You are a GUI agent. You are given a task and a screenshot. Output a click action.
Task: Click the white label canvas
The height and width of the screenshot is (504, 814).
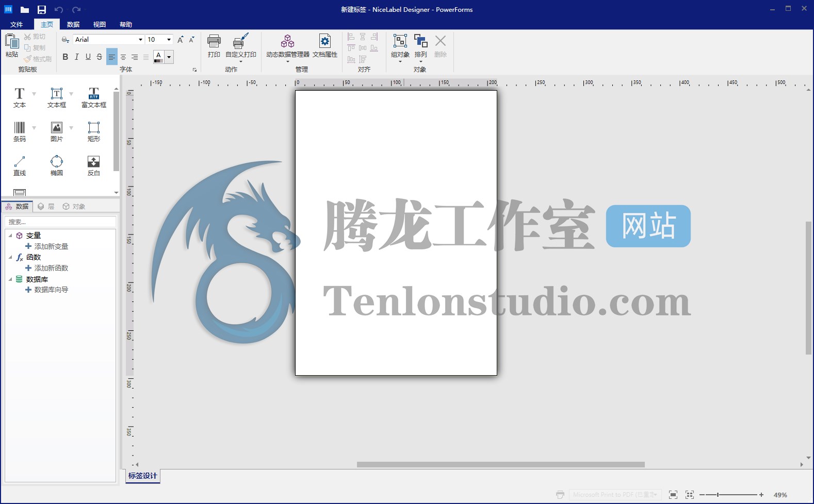[396, 233]
